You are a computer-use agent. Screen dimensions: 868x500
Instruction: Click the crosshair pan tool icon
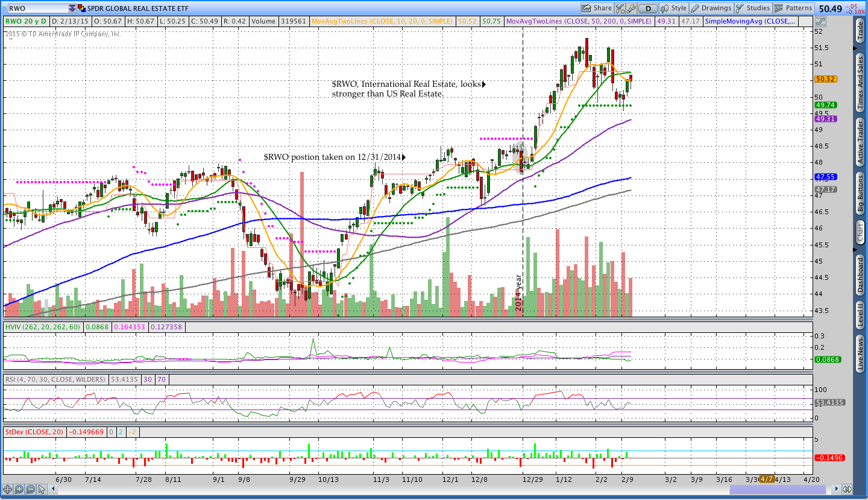point(8,489)
